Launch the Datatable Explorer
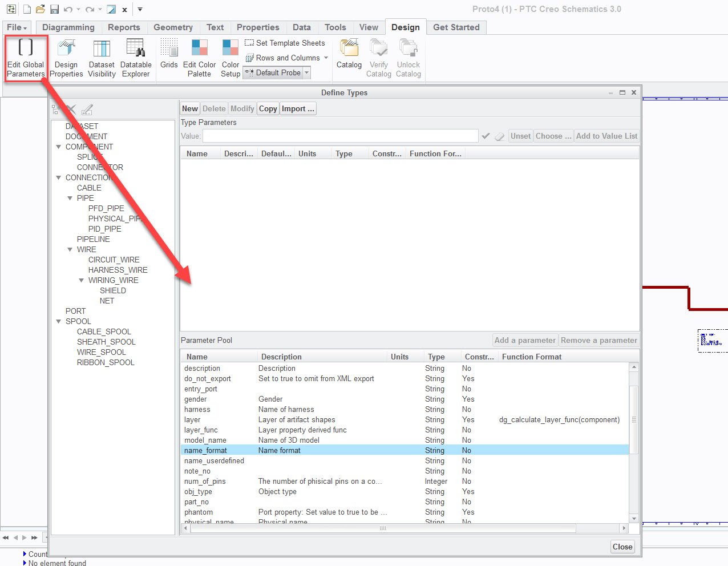Viewport: 728px width, 566px height. pos(136,58)
